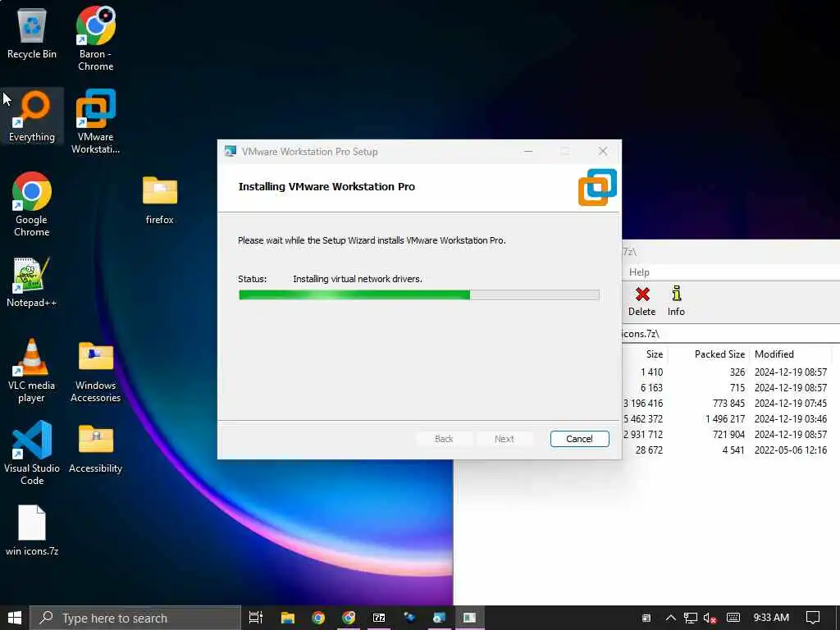This screenshot has width=840, height=630.
Task: Select the row with size 3 196 416
Action: [731, 403]
